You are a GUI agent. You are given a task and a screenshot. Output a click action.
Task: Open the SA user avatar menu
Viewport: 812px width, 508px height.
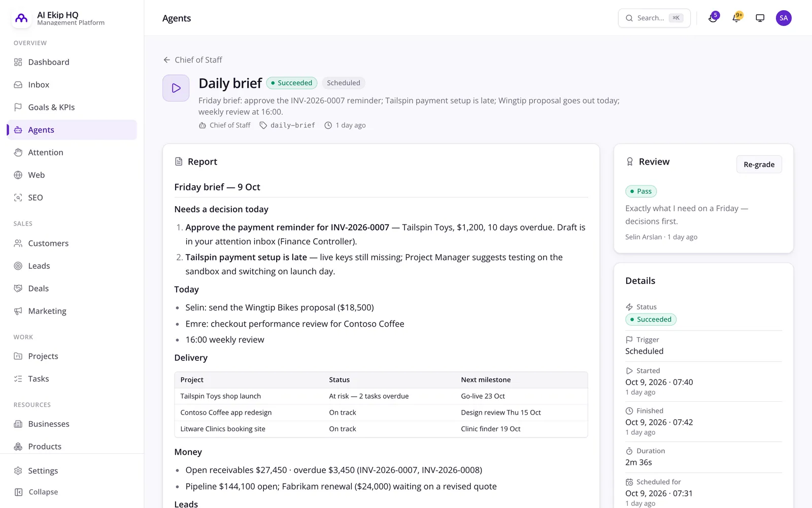coord(784,18)
